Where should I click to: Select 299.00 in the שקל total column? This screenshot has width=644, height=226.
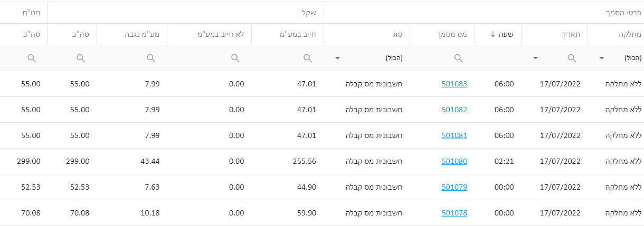click(77, 161)
